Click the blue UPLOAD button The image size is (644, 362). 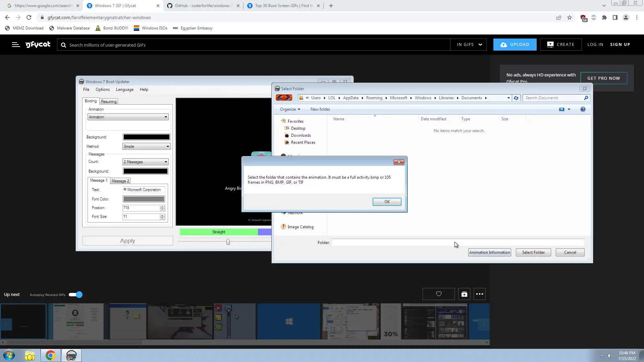click(515, 45)
